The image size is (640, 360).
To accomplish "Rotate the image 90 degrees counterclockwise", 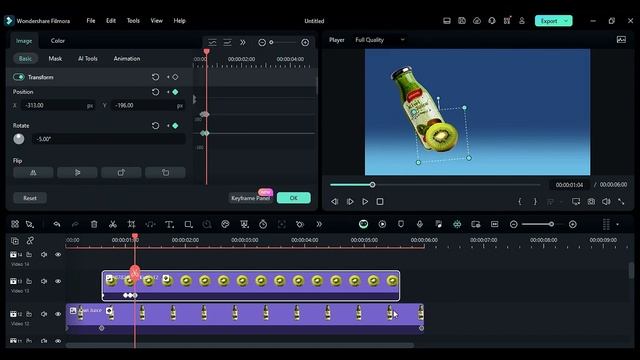I will tap(165, 173).
